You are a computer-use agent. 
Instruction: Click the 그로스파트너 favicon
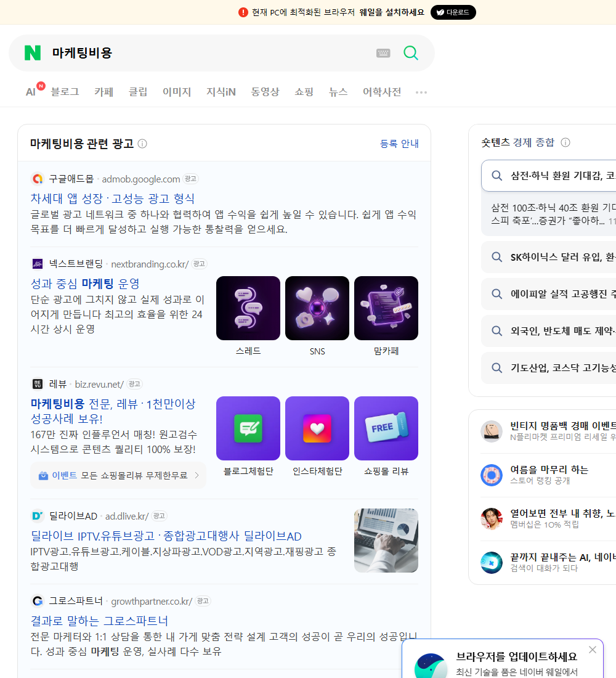[x=38, y=601]
